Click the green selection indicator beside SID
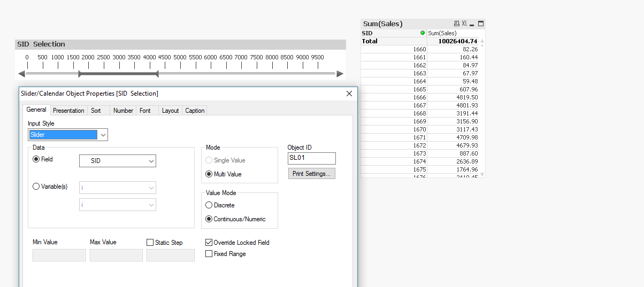 [x=423, y=33]
